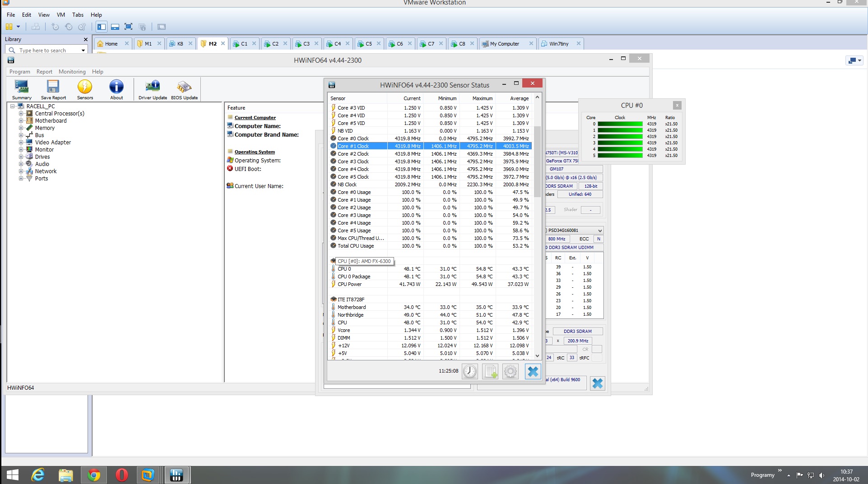Switch to the Win7tiny tab

click(x=558, y=44)
